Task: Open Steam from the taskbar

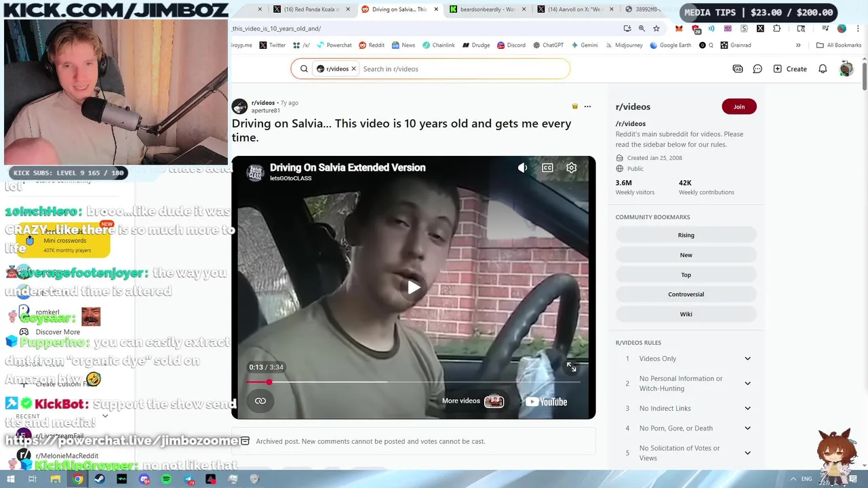Action: click(x=100, y=479)
